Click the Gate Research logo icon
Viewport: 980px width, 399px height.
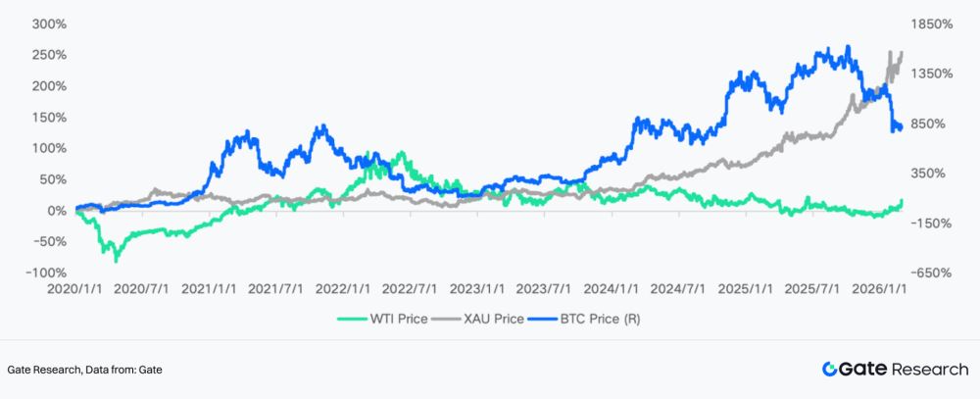tap(829, 369)
